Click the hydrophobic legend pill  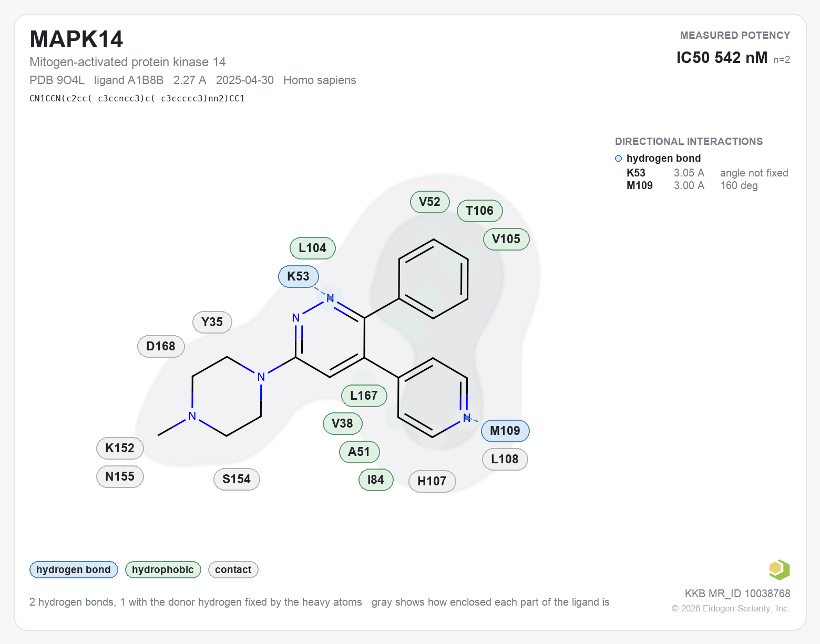(163, 569)
